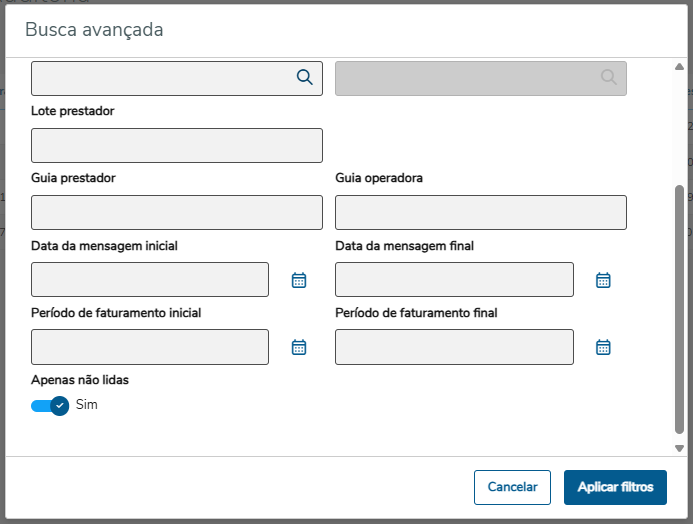The image size is (693, 524).
Task: Toggle the Apenas não lidas switch
Action: coord(50,405)
